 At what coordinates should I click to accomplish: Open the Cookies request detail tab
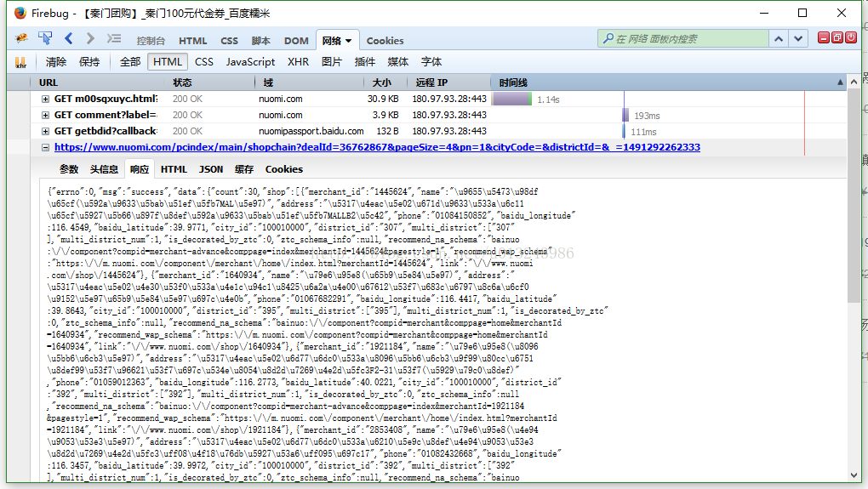point(284,169)
